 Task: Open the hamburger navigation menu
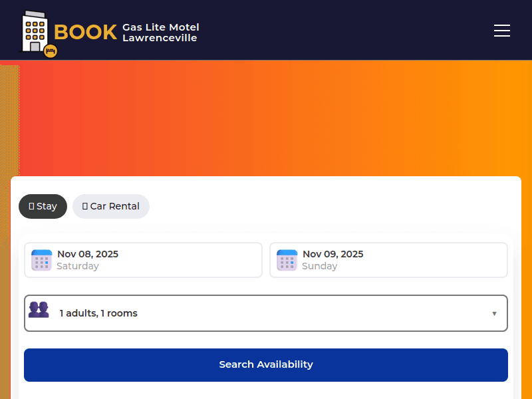pos(502,31)
